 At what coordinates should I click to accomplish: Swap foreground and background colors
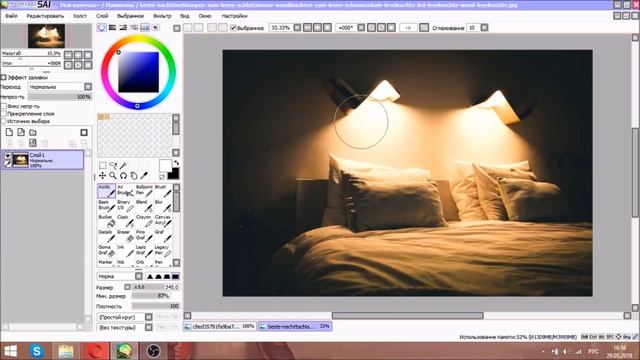tap(176, 162)
